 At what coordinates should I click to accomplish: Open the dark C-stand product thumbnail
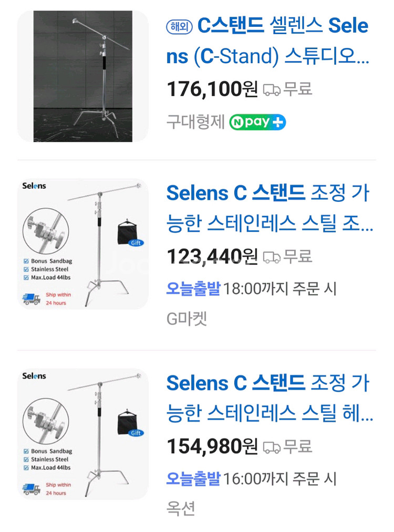click(83, 76)
